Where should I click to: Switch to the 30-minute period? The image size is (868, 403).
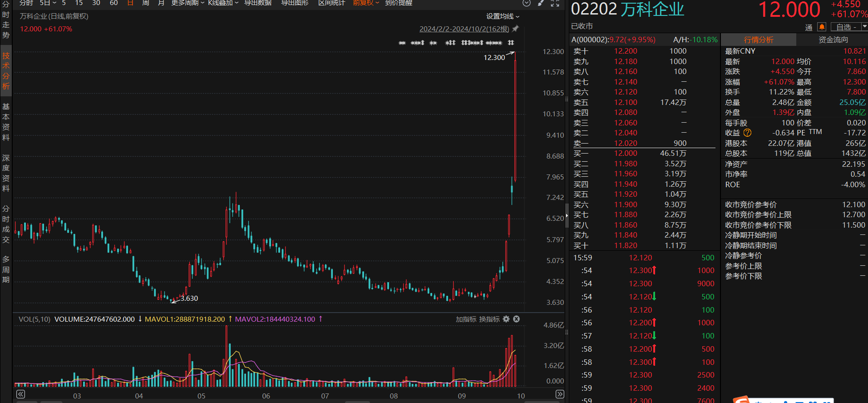coord(96,3)
